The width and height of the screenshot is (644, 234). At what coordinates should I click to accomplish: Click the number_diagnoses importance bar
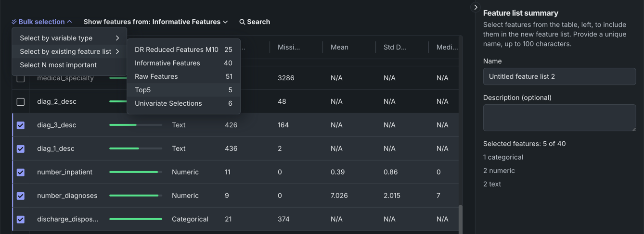(x=135, y=196)
